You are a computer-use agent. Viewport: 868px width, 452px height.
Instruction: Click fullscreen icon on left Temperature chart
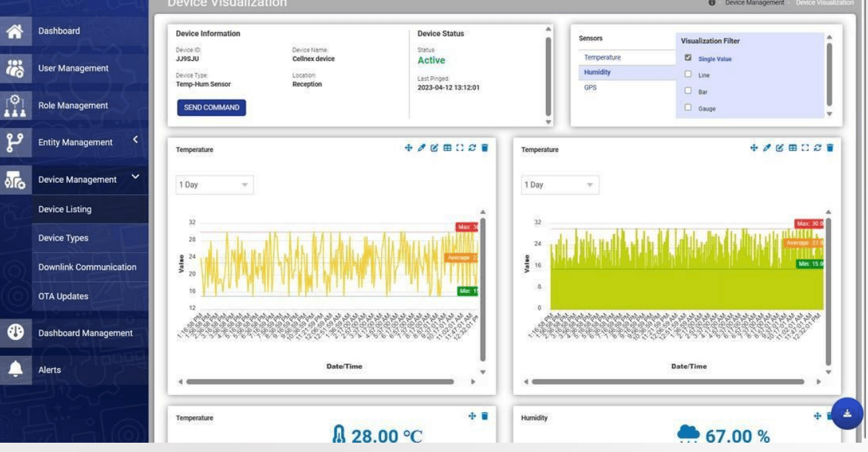click(x=460, y=148)
